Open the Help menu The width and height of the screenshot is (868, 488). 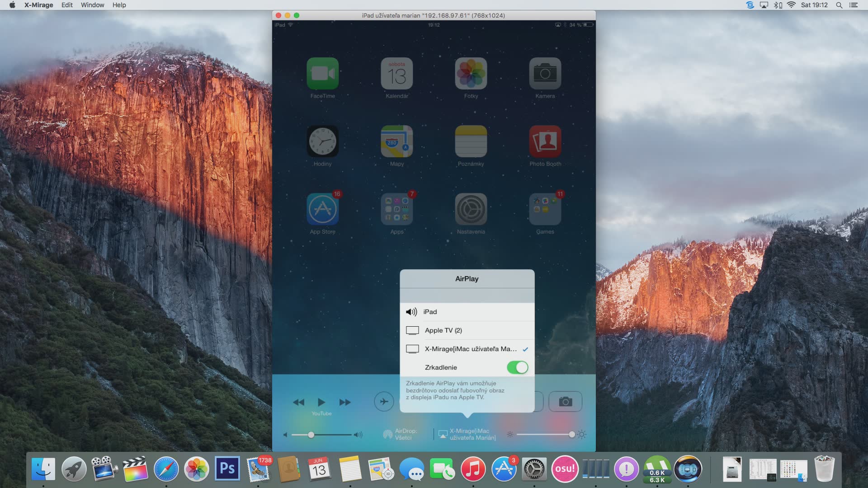click(x=119, y=5)
